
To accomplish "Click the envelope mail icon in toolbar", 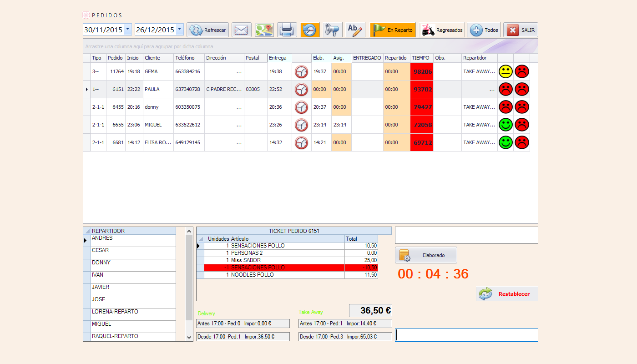I will click(242, 30).
